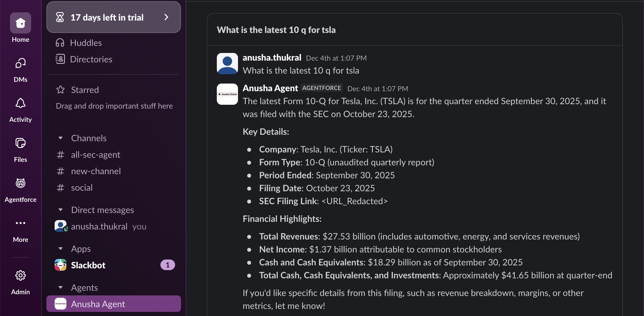Click the Directories contact book icon
Viewport: 644px width, 316px height.
pos(60,59)
